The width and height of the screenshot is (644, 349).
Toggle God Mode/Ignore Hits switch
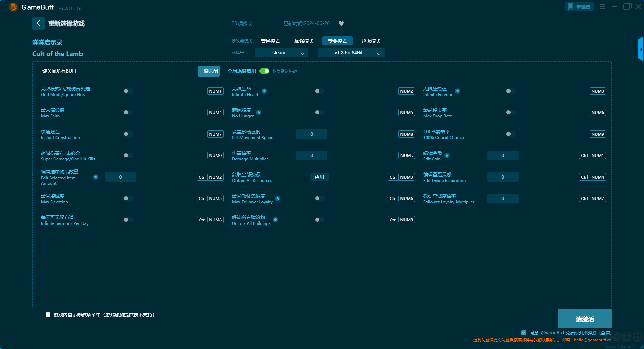click(x=128, y=91)
